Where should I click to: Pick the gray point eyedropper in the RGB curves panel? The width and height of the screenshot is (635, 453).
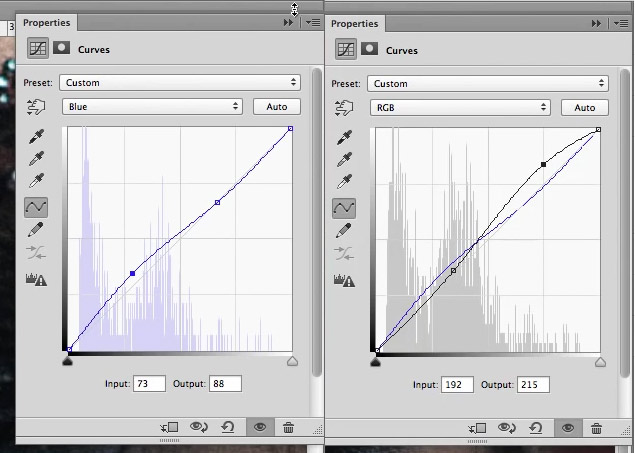(x=344, y=160)
